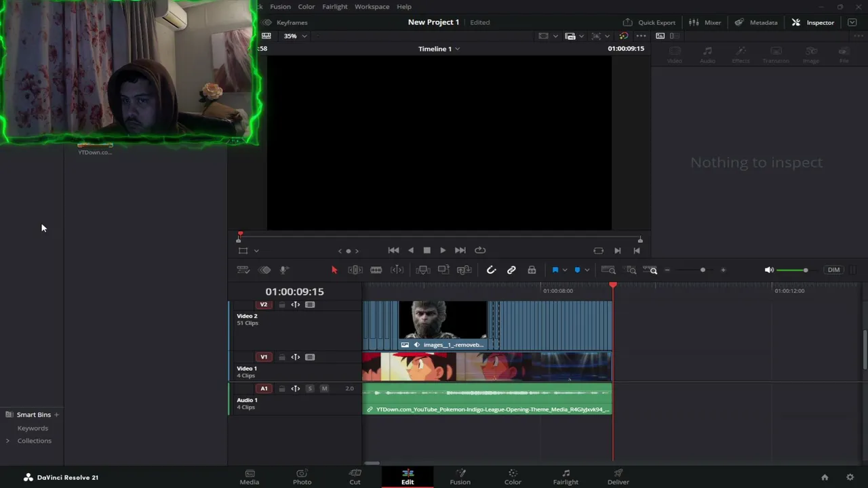
Task: Open project settings gear icon
Action: (x=850, y=477)
